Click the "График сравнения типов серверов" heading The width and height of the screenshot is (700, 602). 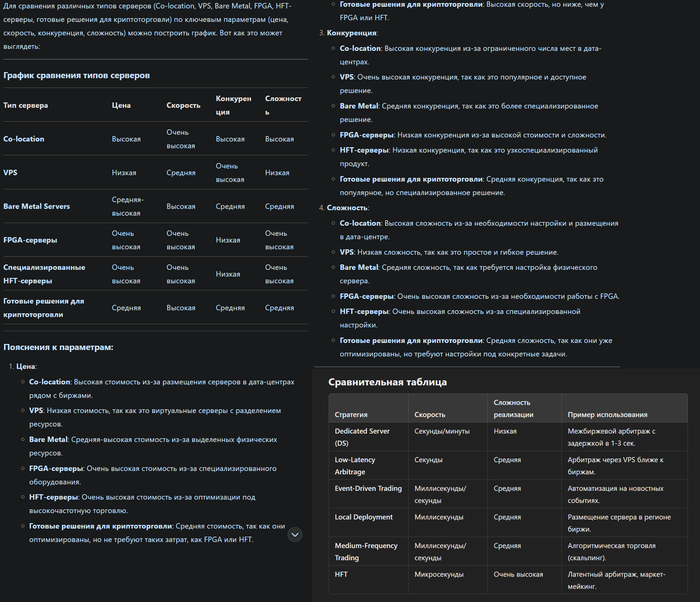tap(77, 75)
